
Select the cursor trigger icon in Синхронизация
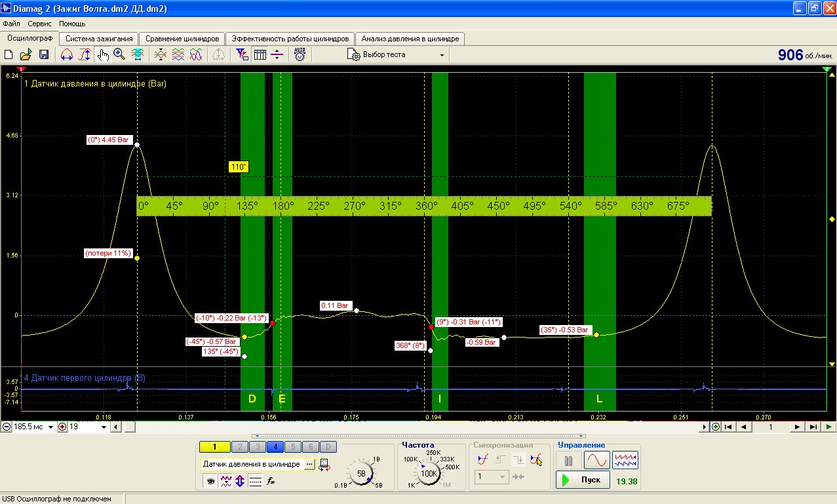pyautogui.click(x=536, y=459)
